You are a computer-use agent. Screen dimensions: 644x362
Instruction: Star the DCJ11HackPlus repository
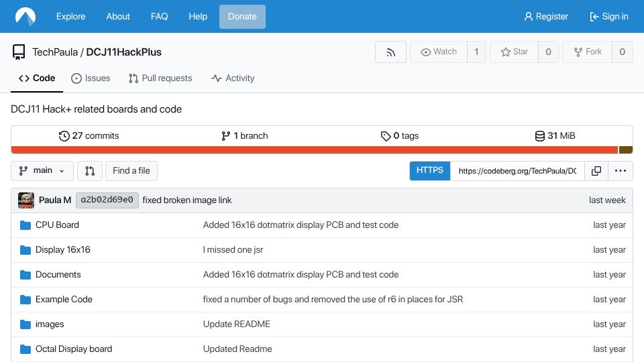coord(515,52)
